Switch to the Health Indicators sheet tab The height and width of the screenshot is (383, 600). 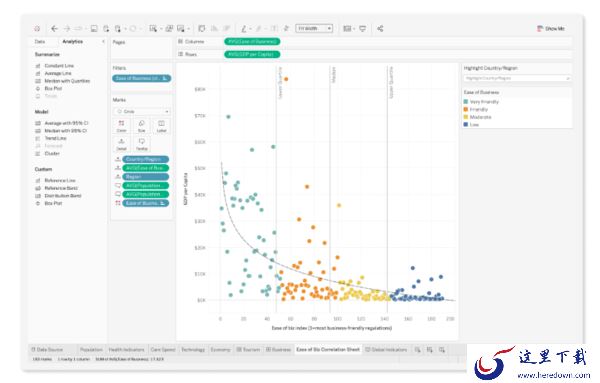[x=126, y=350]
